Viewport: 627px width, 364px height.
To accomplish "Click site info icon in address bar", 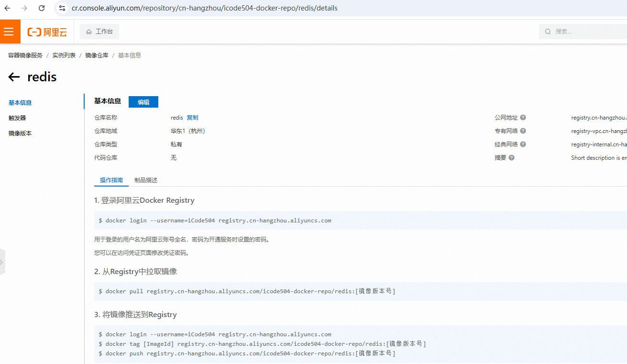I will click(62, 8).
